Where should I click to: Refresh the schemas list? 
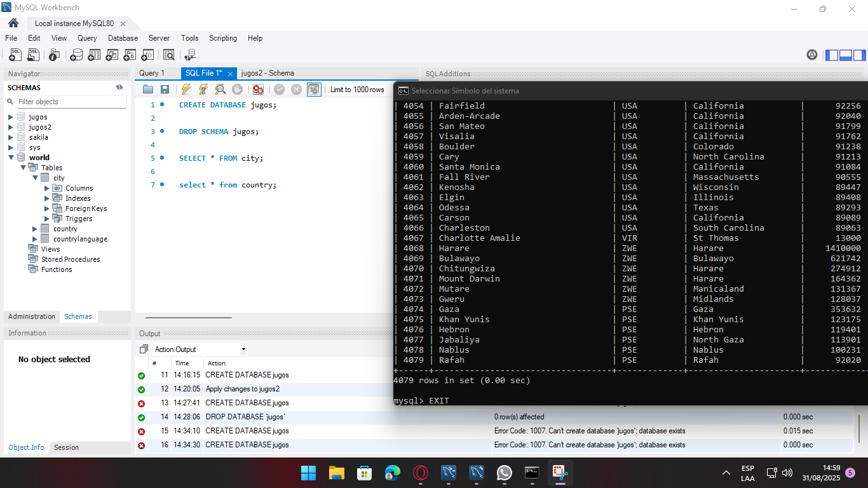119,88
